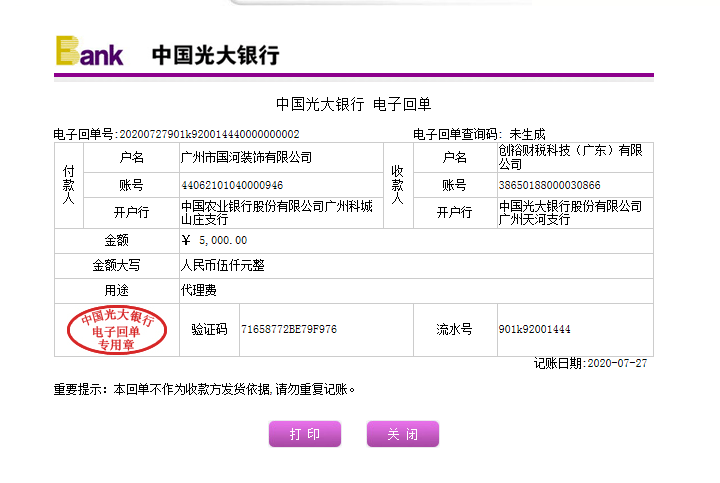Click the 付款人 label cell
Screen dimensions: 720x483
click(69, 185)
